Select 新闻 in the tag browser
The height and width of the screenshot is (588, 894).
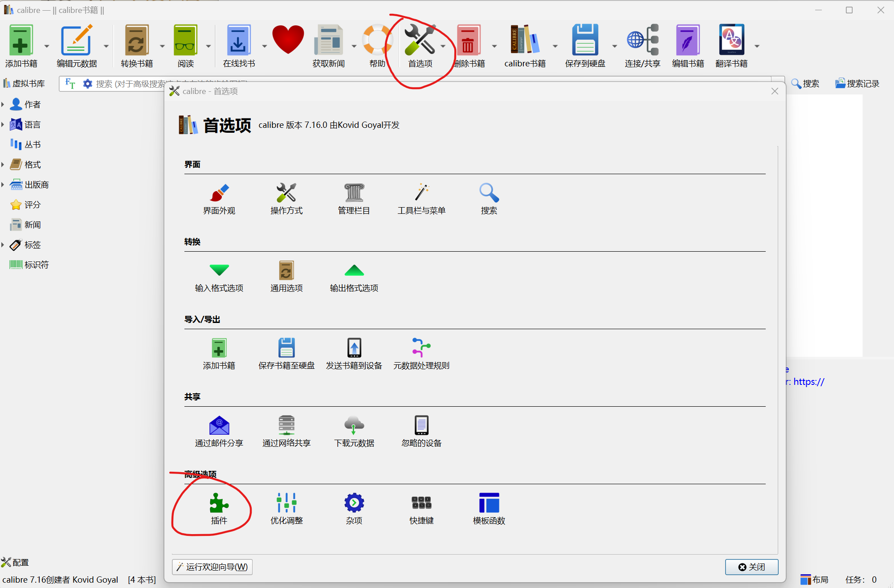[x=25, y=225]
